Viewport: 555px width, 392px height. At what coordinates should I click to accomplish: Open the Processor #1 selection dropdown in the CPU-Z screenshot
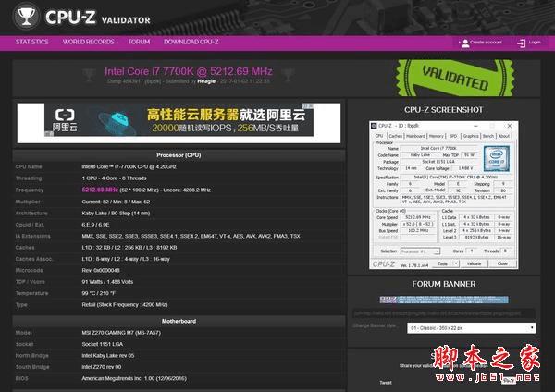point(420,251)
